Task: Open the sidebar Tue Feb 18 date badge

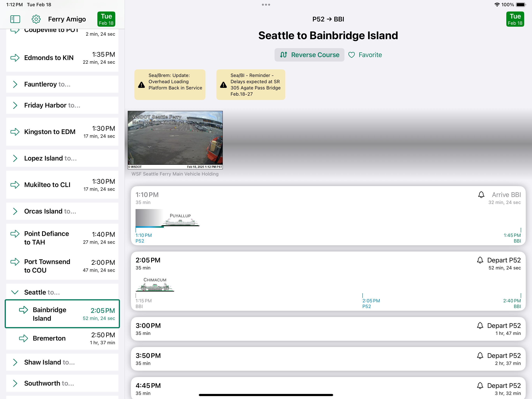Action: (106, 19)
